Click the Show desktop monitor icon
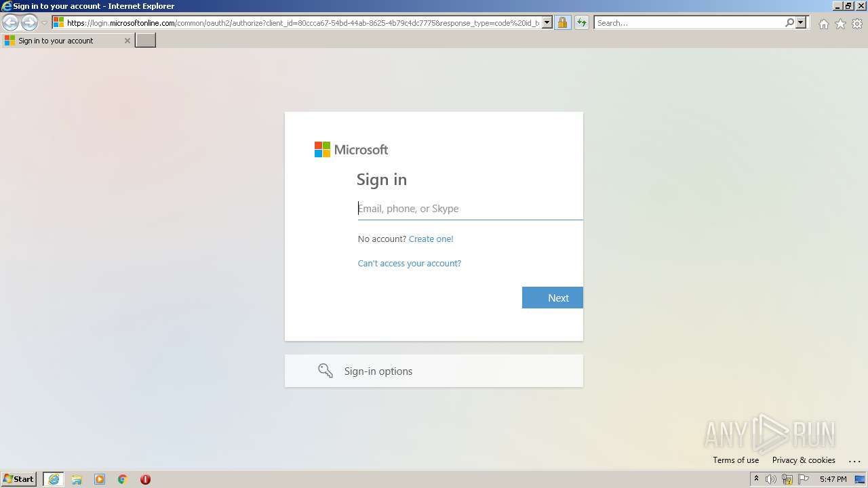 point(860,479)
